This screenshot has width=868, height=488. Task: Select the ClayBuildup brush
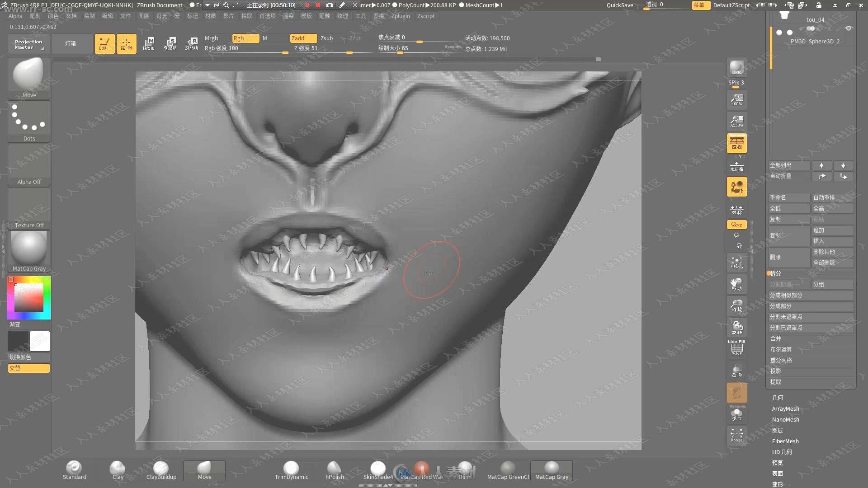(x=161, y=470)
